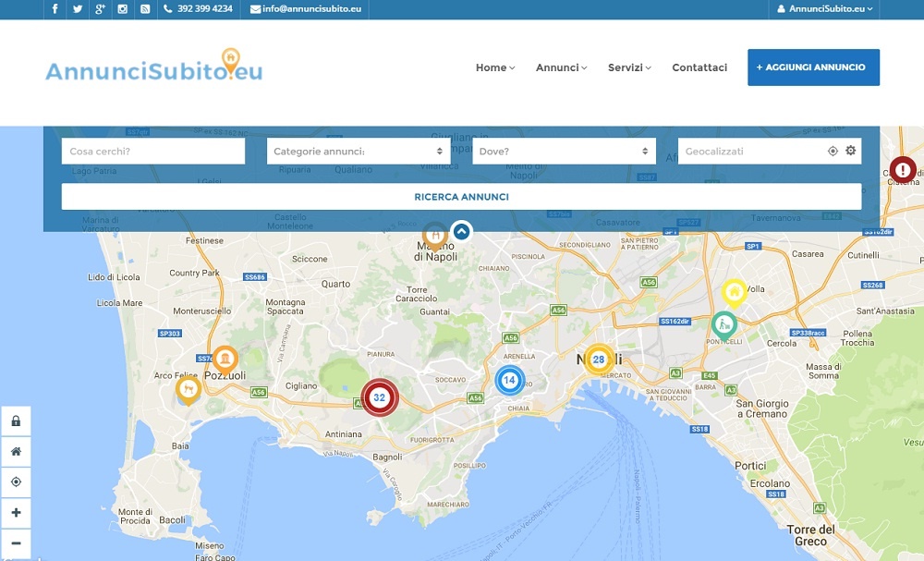The height and width of the screenshot is (561, 924).
Task: Open the Servizi menu
Action: coord(629,67)
